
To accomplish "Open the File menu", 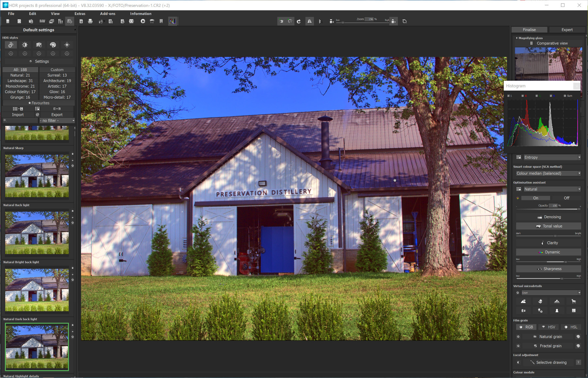I will click(x=11, y=14).
